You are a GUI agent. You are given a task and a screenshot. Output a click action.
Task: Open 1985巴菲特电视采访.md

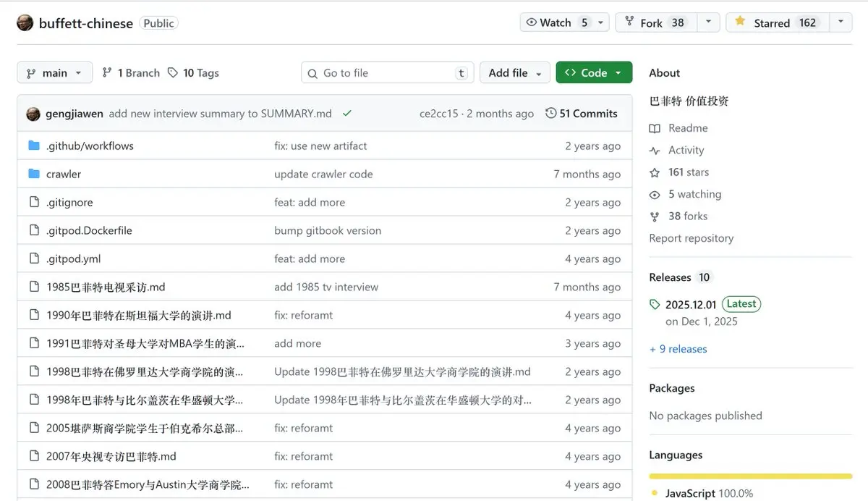tap(106, 287)
